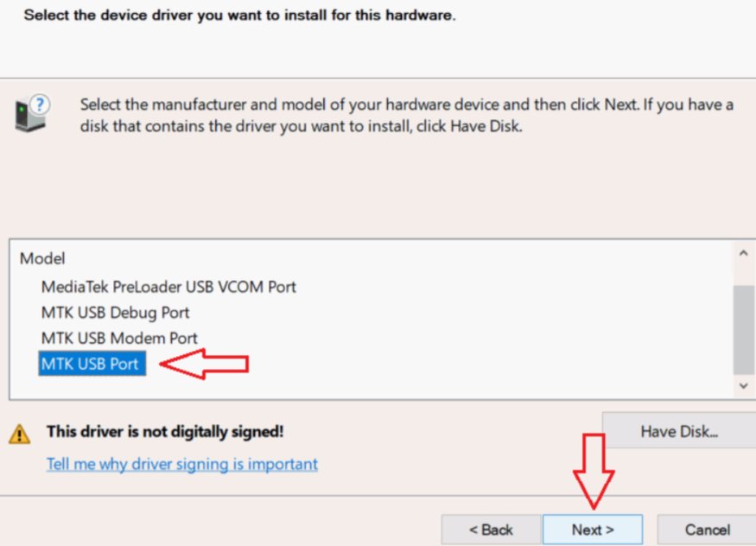Click the hardware device question-mark icon

click(x=32, y=113)
